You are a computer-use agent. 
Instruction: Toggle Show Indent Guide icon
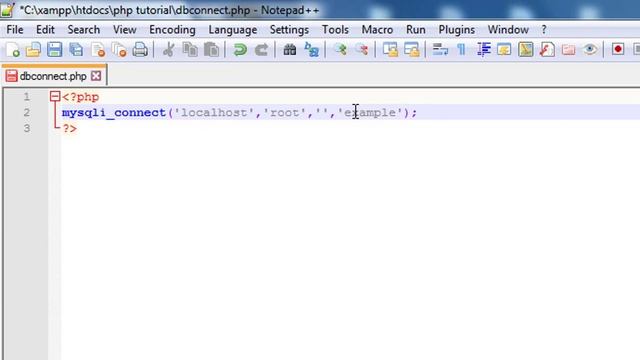[x=484, y=50]
